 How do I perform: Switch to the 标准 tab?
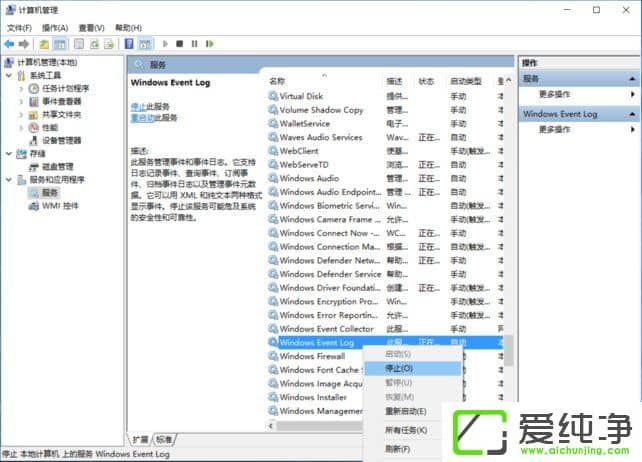164,439
